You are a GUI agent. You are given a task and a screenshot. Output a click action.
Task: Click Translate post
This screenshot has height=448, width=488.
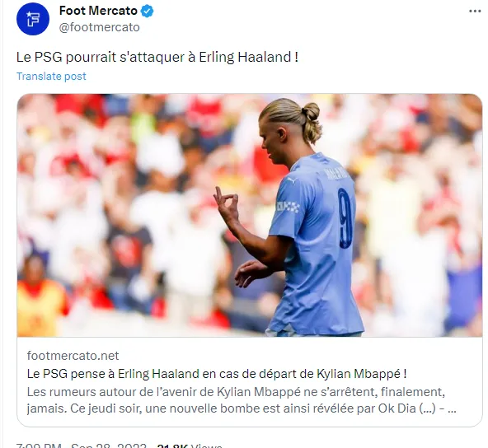51,77
